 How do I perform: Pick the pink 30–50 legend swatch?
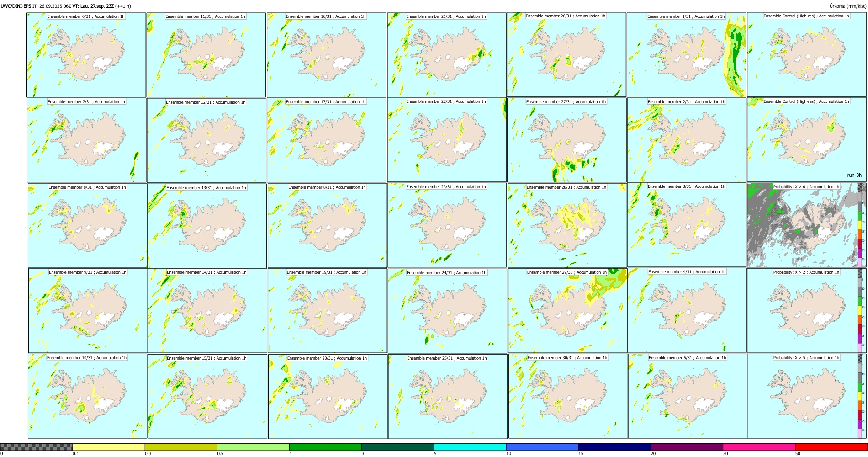[759, 447]
